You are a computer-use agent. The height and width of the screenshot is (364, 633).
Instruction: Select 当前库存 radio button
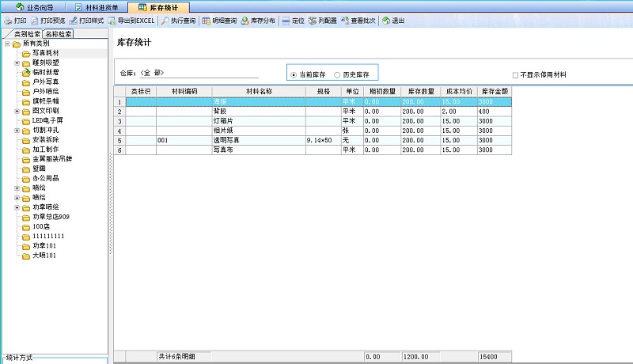tap(294, 74)
